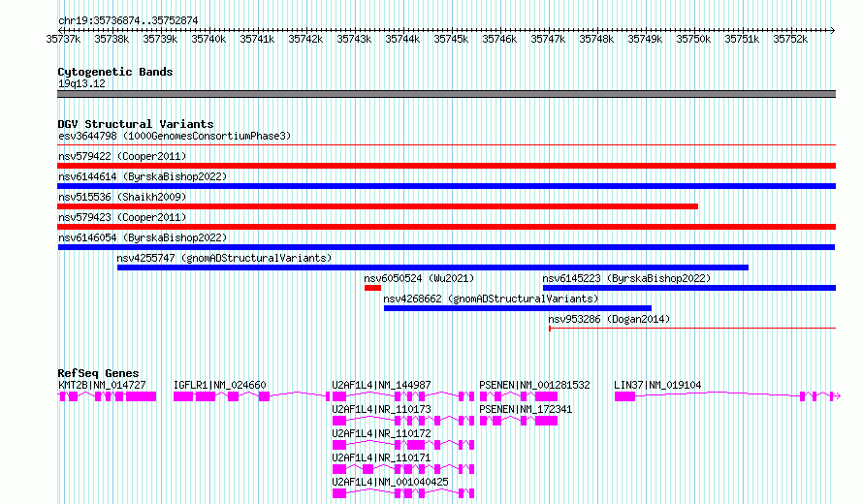Viewport: 863px width, 504px height.
Task: Select the gray 19q13.12 cytogenetic band bar
Action: 446,94
